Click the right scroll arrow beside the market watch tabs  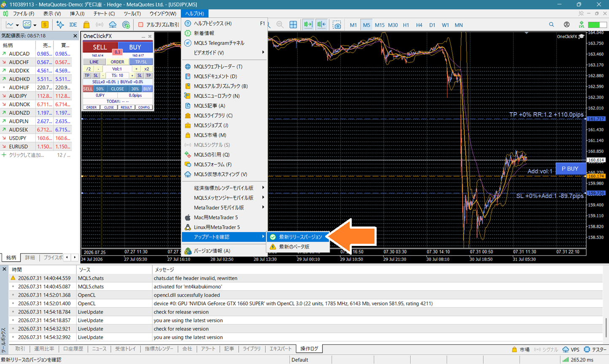pyautogui.click(x=75, y=257)
